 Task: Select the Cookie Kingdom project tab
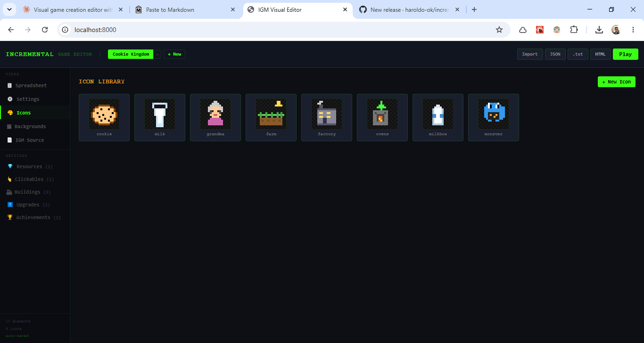[x=131, y=54]
